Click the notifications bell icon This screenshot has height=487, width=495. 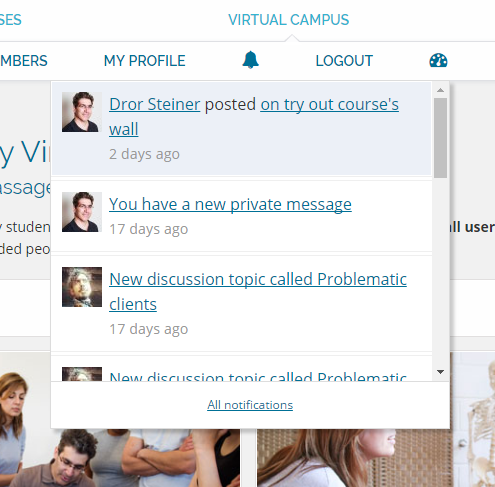click(x=250, y=60)
